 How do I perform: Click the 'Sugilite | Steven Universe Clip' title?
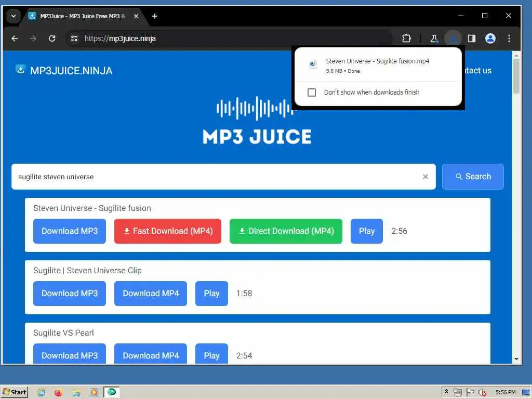pos(87,270)
